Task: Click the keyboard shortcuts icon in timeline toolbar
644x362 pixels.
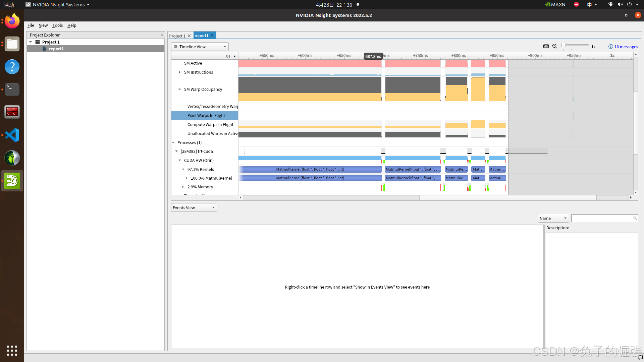Action: (x=546, y=46)
